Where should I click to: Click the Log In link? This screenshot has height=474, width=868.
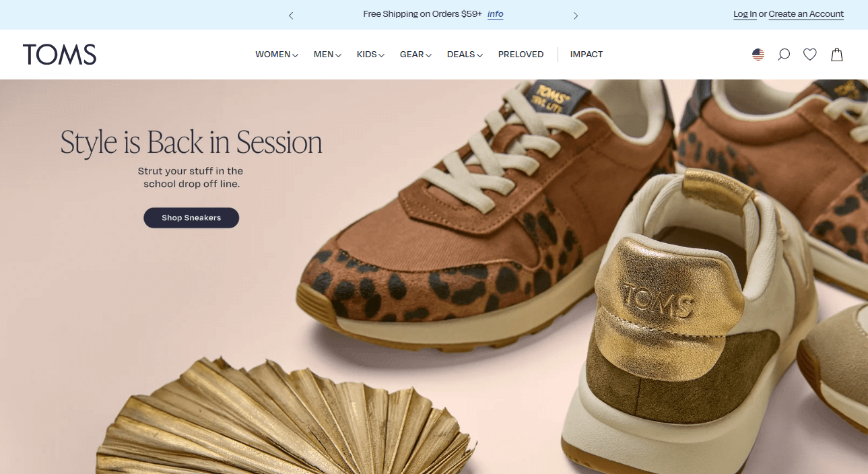click(745, 14)
